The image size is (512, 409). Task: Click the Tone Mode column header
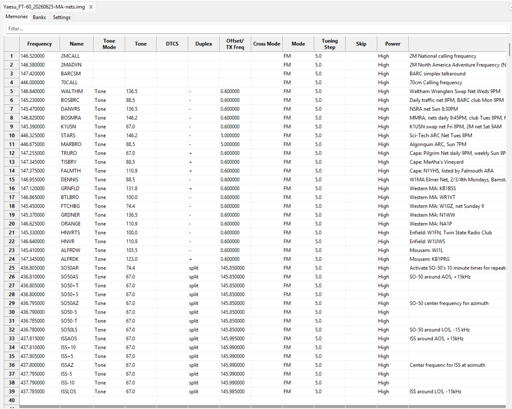click(x=109, y=44)
